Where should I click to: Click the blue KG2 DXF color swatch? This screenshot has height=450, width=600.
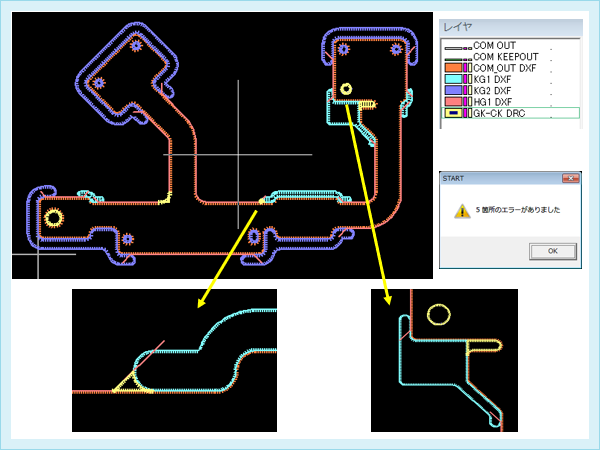453,91
